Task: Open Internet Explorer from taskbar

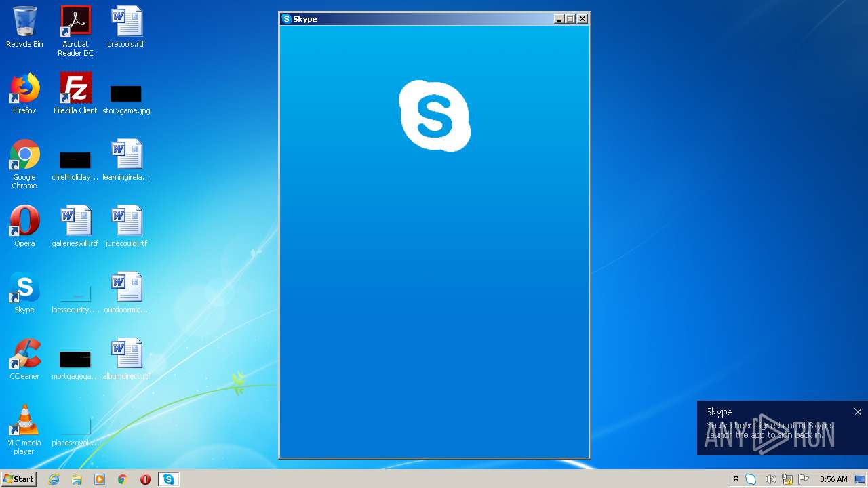Action: [54, 479]
